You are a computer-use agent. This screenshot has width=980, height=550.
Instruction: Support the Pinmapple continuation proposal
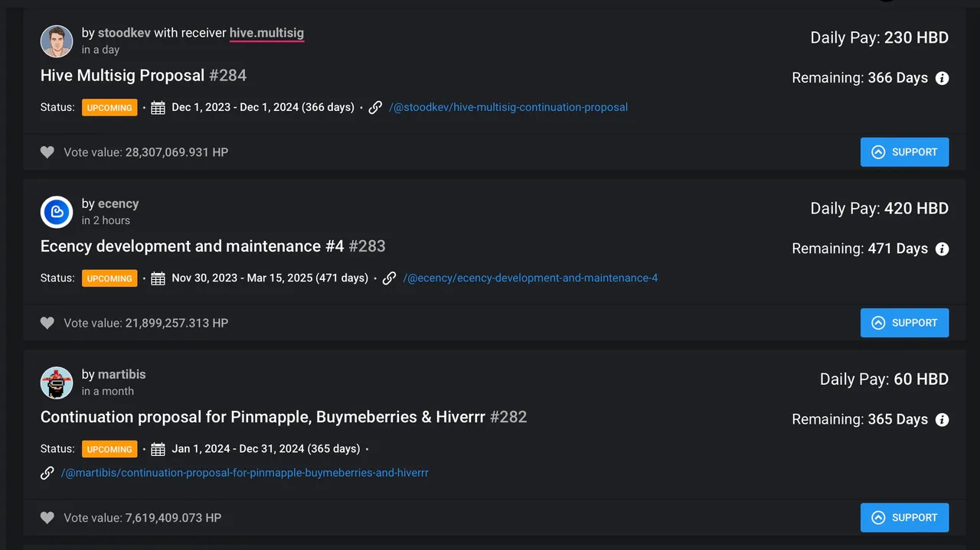[x=904, y=518]
